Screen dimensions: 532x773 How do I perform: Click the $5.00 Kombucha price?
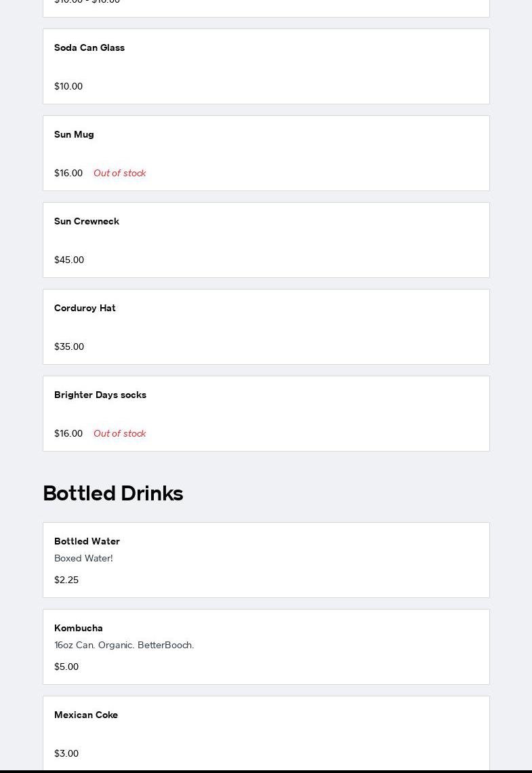click(66, 667)
